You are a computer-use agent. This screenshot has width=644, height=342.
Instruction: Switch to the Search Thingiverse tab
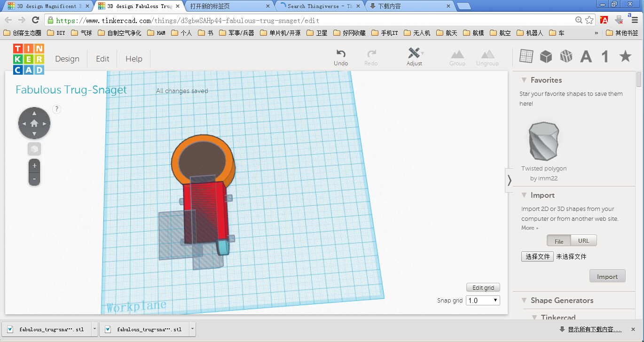[320, 6]
